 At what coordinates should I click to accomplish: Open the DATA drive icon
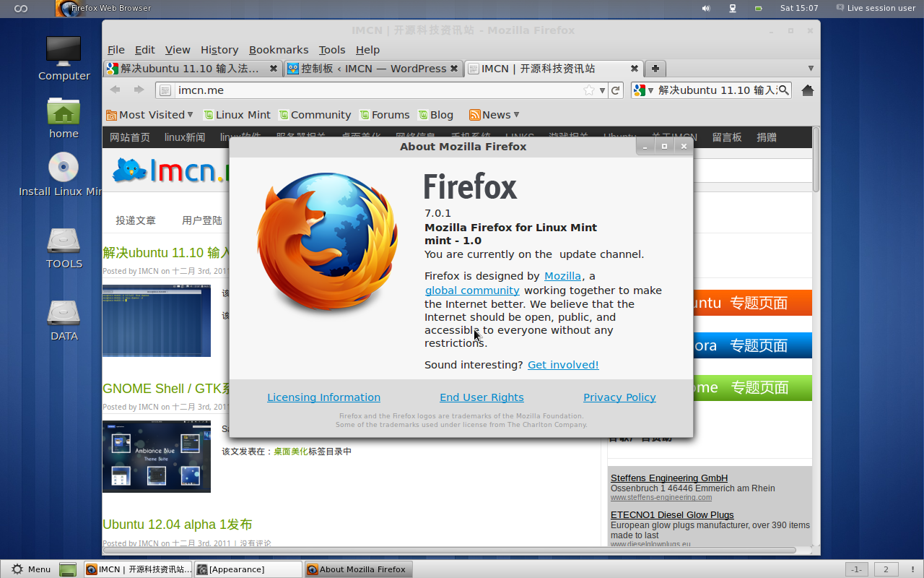[x=64, y=313]
